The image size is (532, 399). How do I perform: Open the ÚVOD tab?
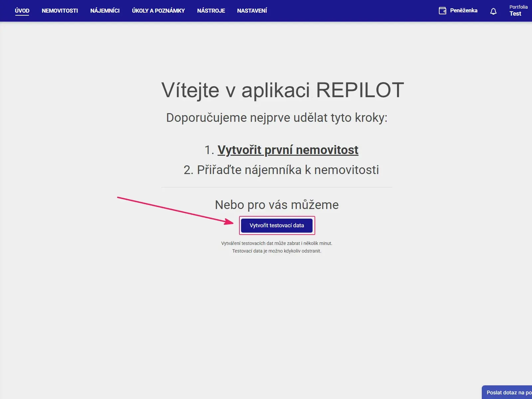(22, 11)
